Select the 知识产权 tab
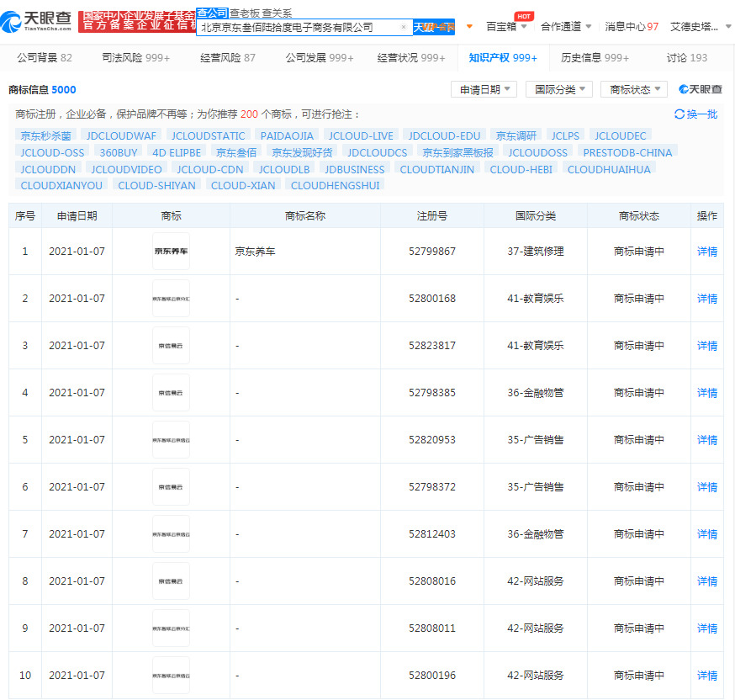Viewport: 735px width, 700px height. pyautogui.click(x=503, y=58)
